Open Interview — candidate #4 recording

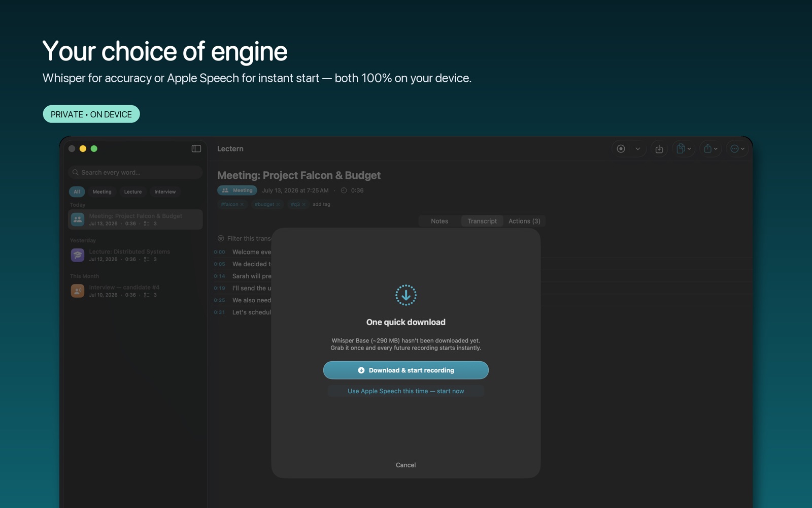(x=135, y=291)
